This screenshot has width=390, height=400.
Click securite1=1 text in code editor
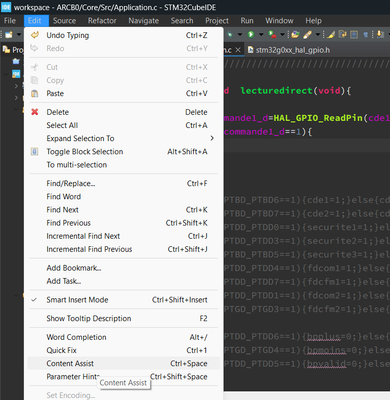(337, 227)
